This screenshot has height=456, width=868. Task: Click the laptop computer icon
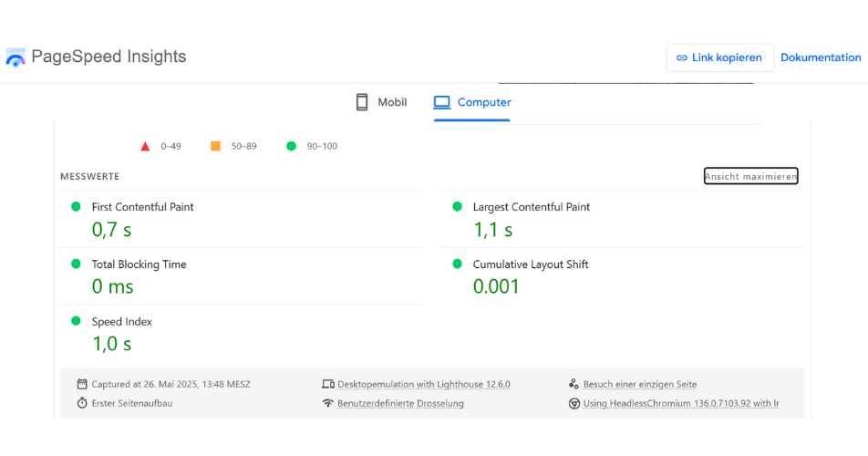(441, 102)
